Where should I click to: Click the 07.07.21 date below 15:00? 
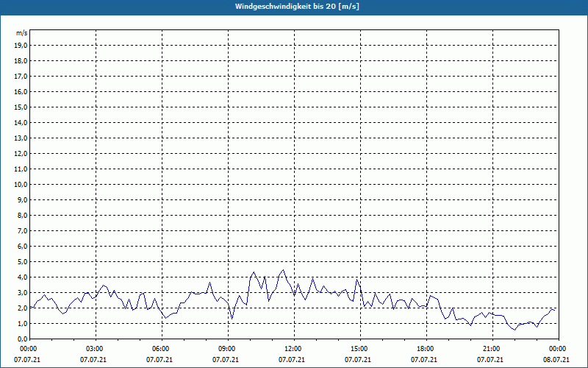358,360
